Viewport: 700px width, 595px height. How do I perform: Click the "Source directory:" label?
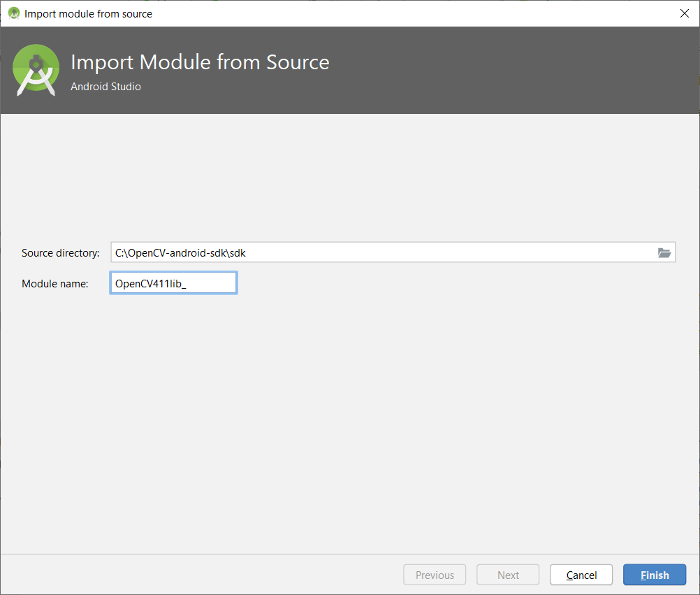(61, 252)
